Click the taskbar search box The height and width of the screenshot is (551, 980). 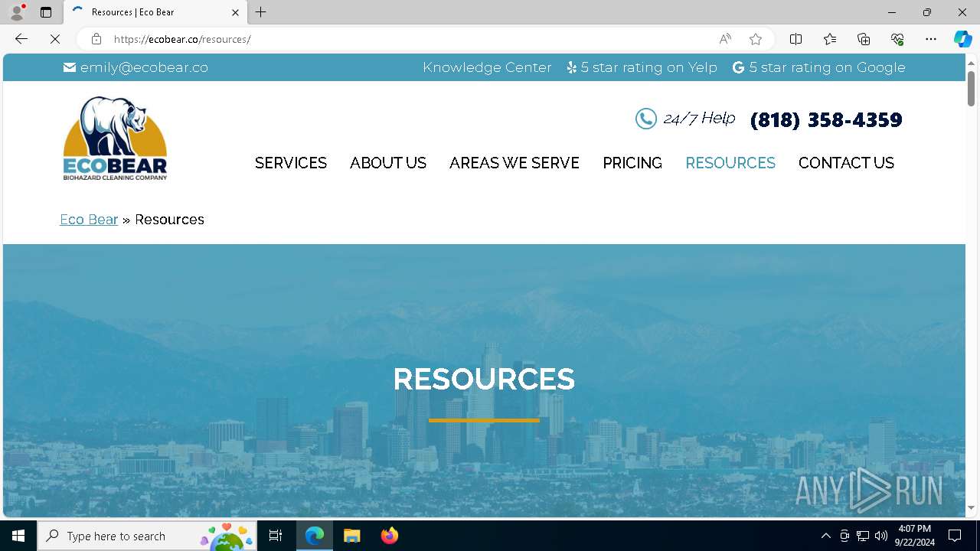point(147,536)
